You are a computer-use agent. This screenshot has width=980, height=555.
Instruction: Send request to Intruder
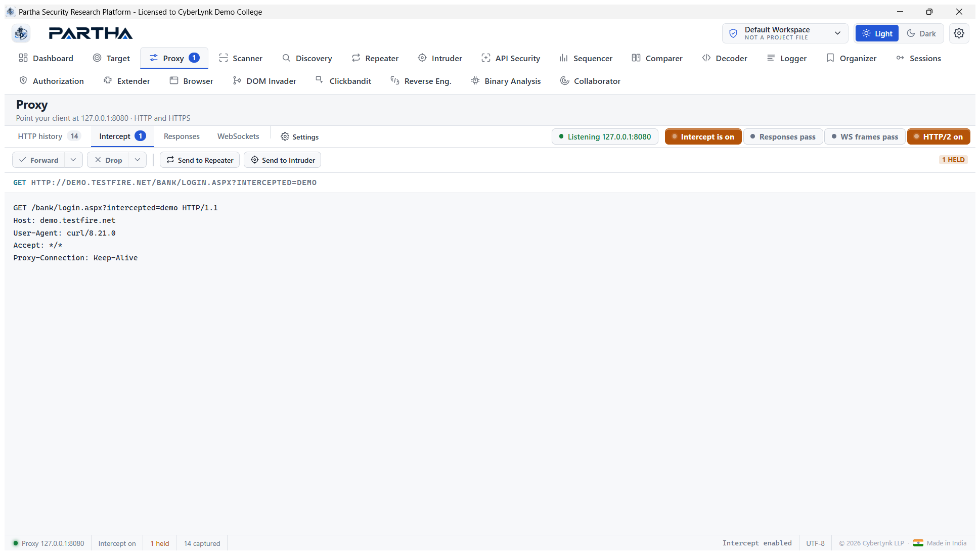click(282, 160)
